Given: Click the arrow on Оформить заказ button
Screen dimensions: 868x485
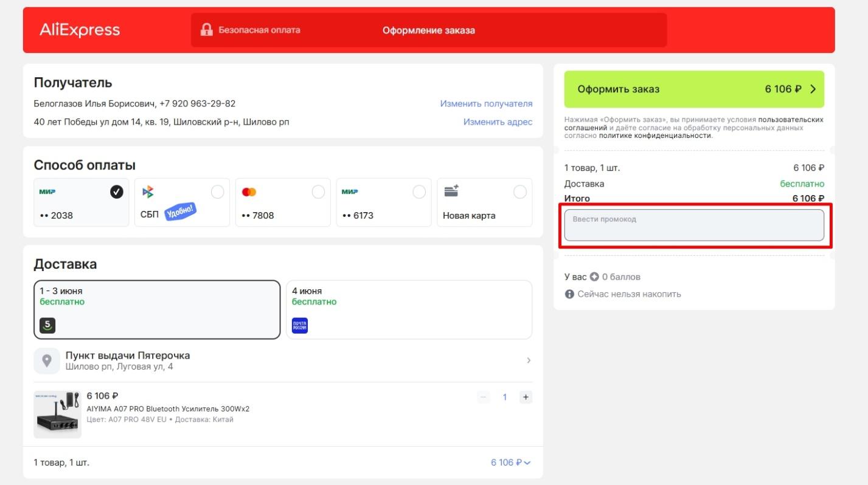Looking at the screenshot, I should coord(813,89).
